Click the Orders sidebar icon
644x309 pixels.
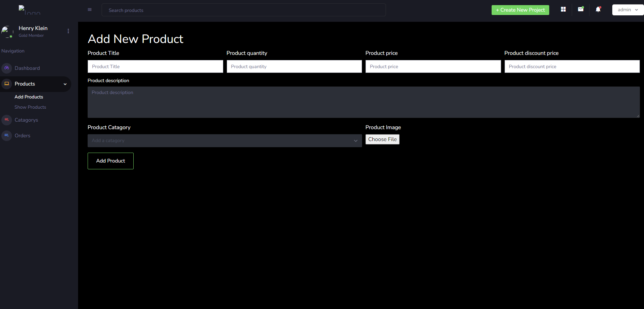(x=6, y=136)
